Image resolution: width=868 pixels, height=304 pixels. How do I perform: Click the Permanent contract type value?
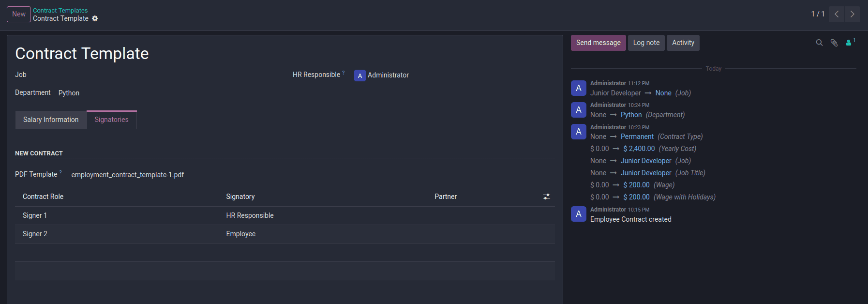(x=637, y=137)
